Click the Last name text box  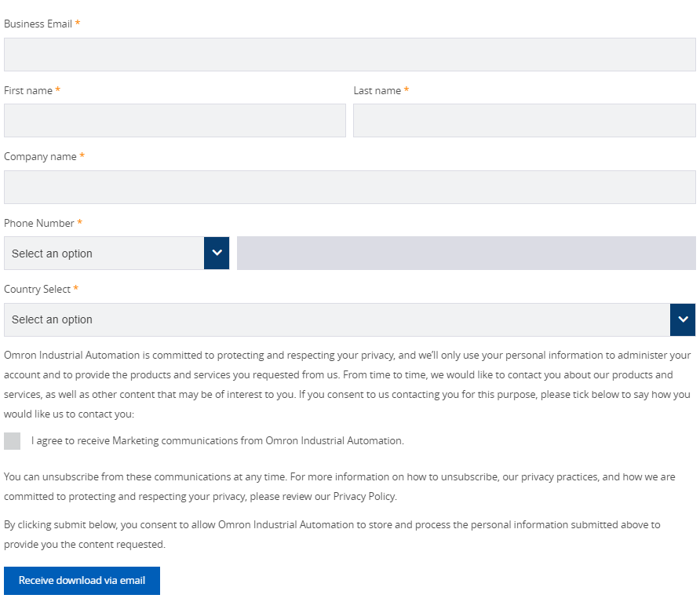(x=524, y=121)
